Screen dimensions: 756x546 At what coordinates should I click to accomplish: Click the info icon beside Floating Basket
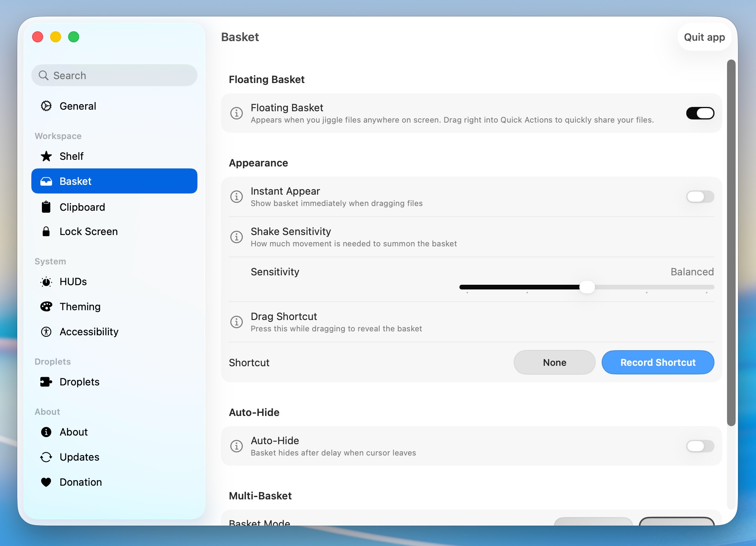pyautogui.click(x=236, y=113)
